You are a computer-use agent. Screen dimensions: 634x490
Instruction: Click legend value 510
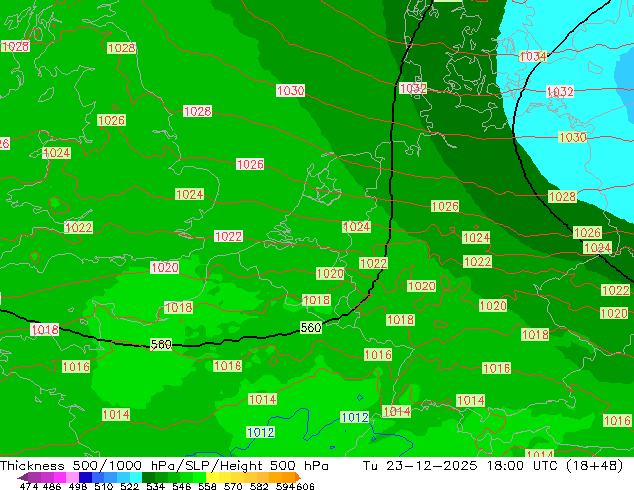click(x=104, y=486)
